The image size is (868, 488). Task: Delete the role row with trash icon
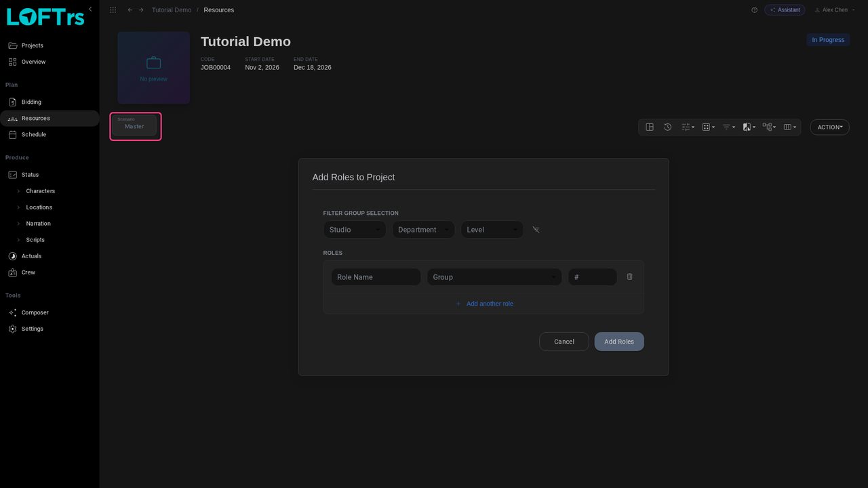pos(629,277)
